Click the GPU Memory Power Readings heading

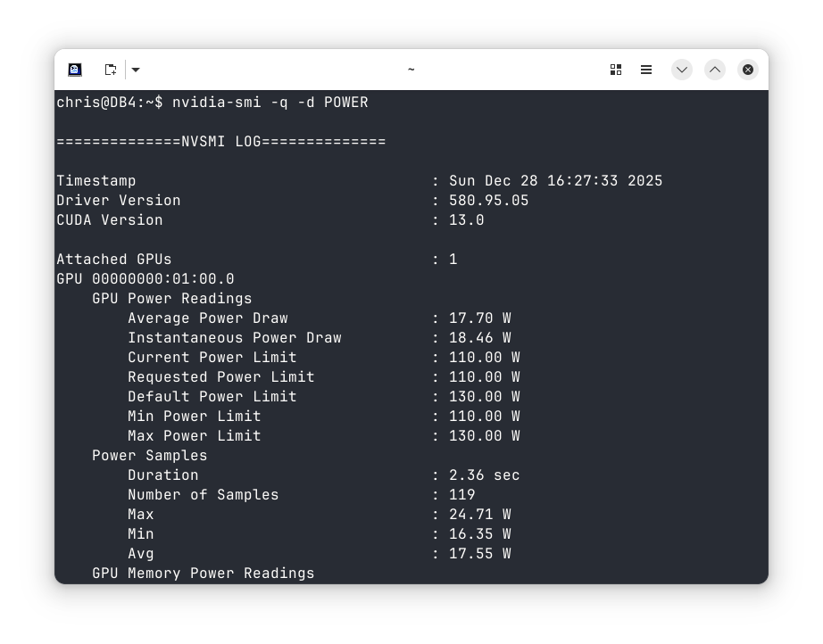coord(203,574)
